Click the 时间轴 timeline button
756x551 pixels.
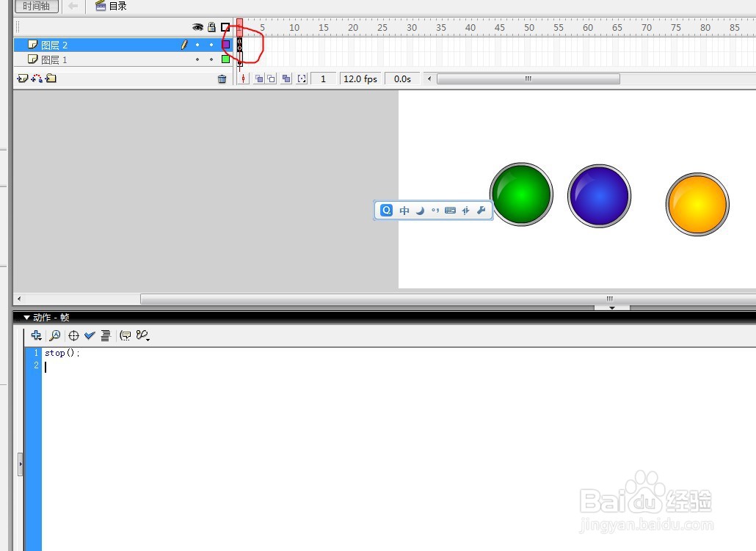(37, 7)
